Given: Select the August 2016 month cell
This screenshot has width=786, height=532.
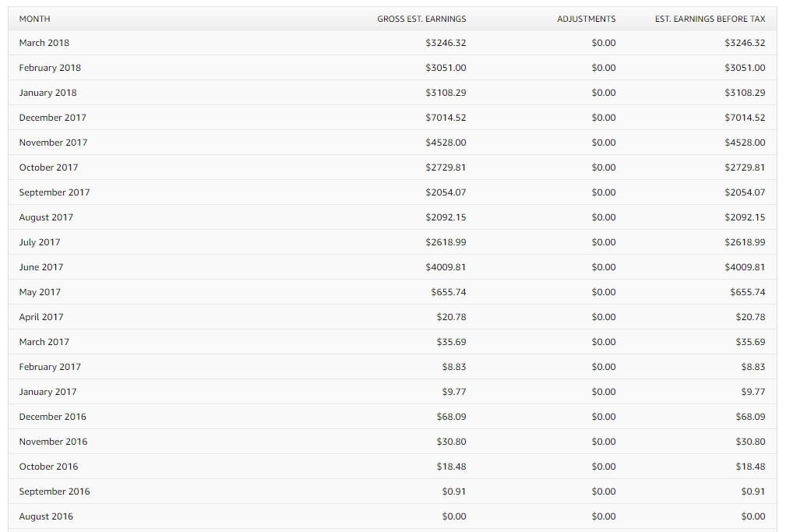Looking at the screenshot, I should point(46,516).
